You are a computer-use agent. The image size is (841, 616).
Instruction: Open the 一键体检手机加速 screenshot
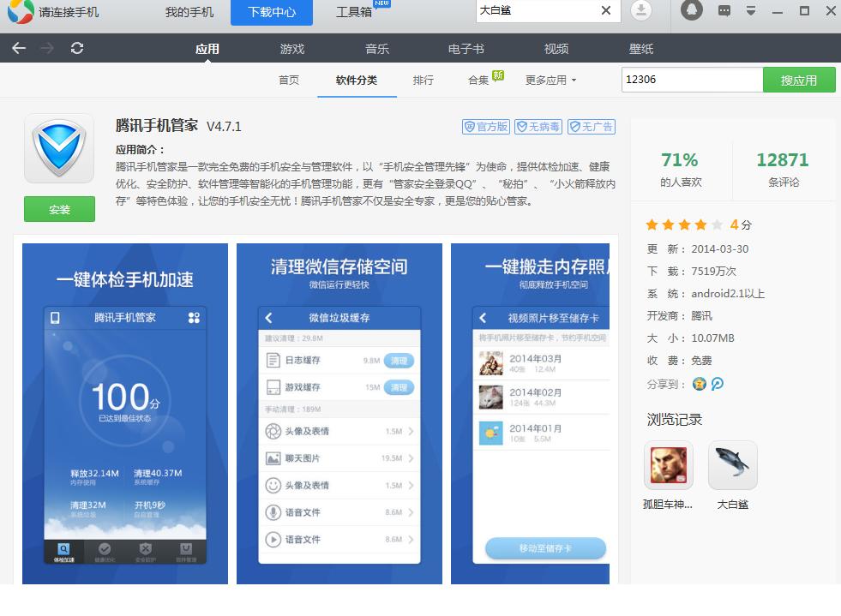tap(125, 413)
